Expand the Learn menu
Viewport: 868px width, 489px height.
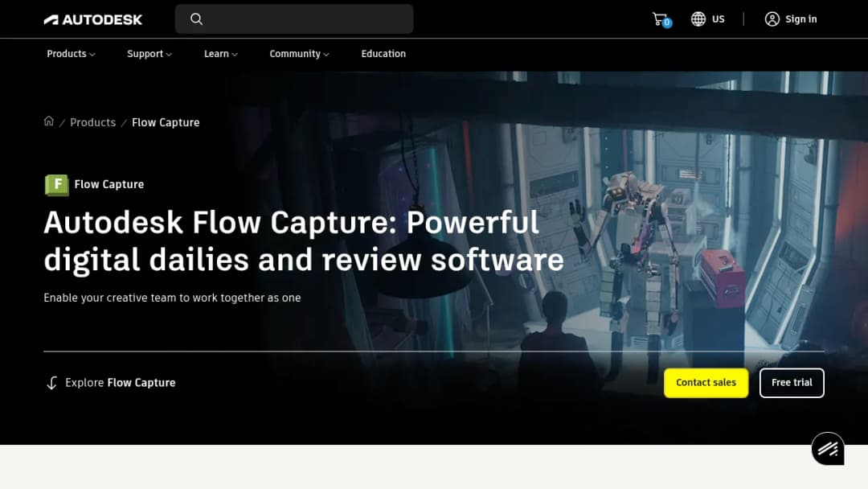click(221, 54)
